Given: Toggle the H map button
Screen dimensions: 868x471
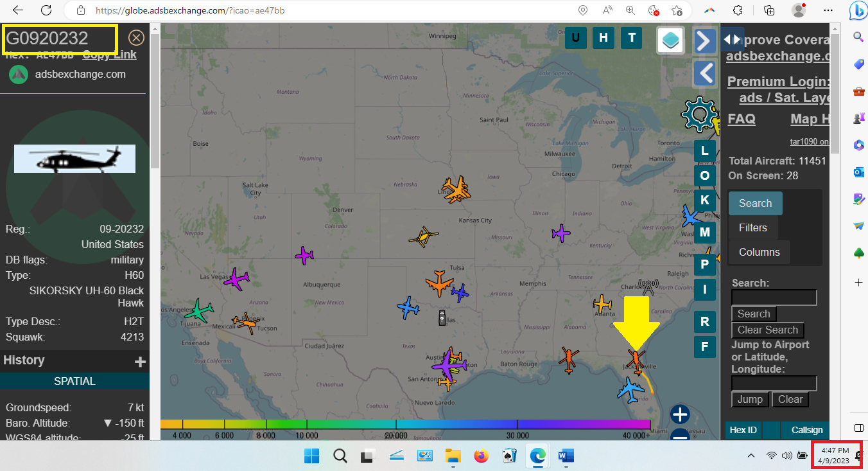Looking at the screenshot, I should click(x=603, y=38).
